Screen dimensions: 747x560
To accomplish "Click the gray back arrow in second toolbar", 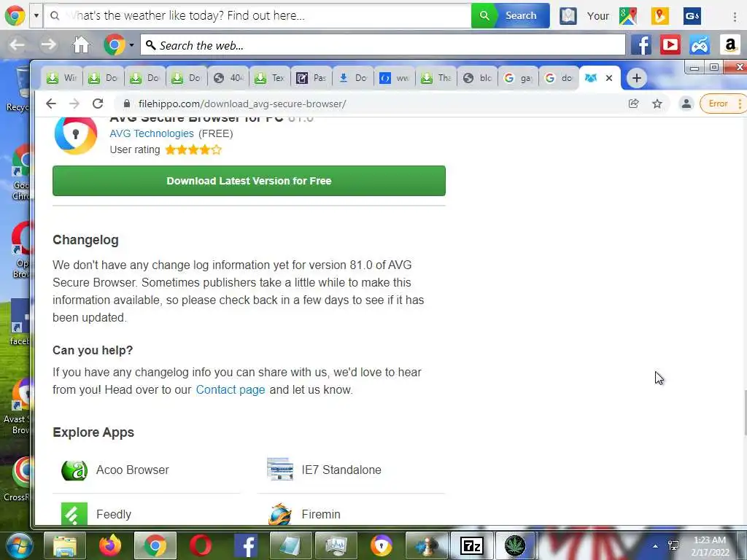I will pos(18,45).
